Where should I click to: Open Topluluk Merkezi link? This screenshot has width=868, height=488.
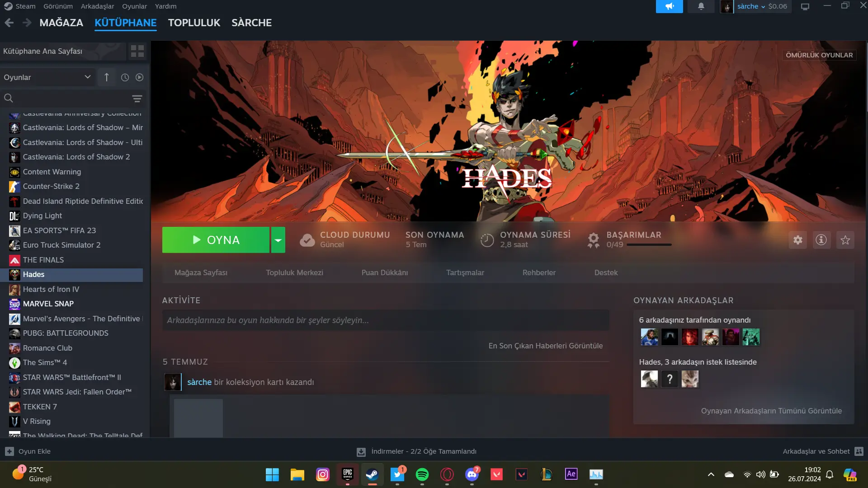coord(294,272)
